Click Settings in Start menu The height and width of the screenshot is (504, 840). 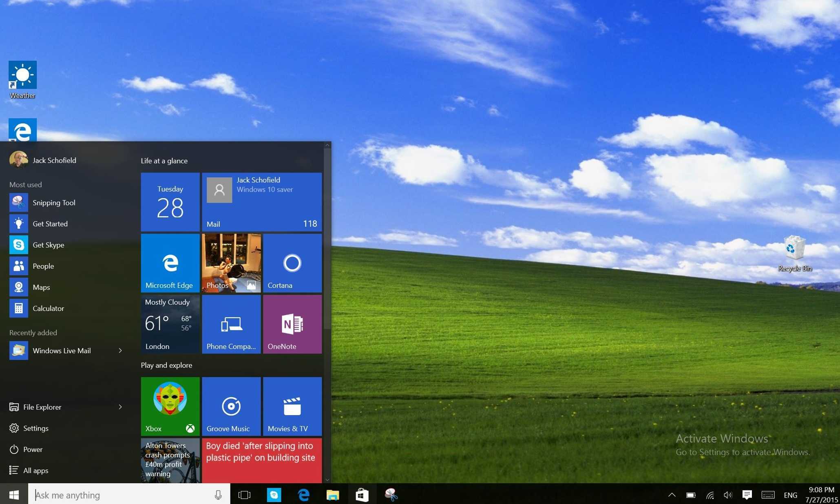pos(35,428)
